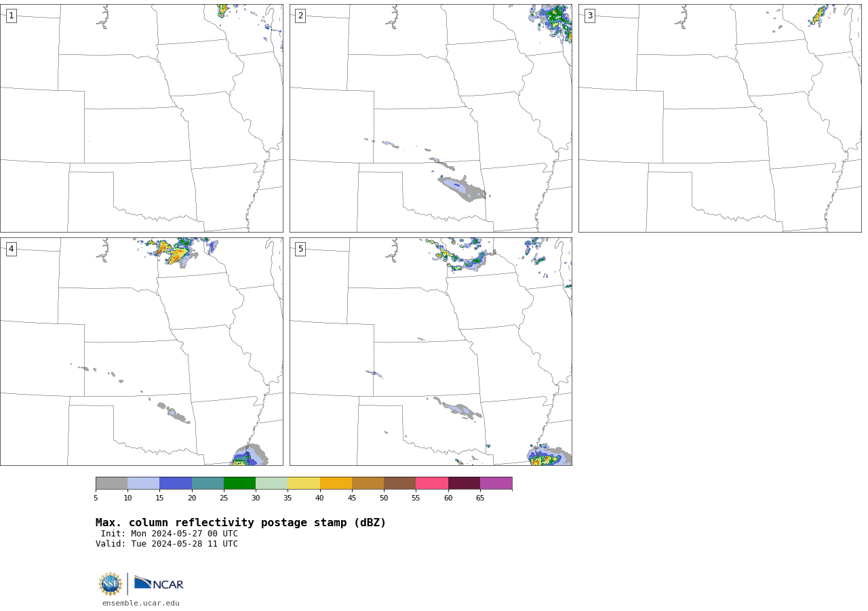Image resolution: width=868 pixels, height=611 pixels.
Task: Click the teal 20-25 dBZ swatch
Action: coord(208,484)
